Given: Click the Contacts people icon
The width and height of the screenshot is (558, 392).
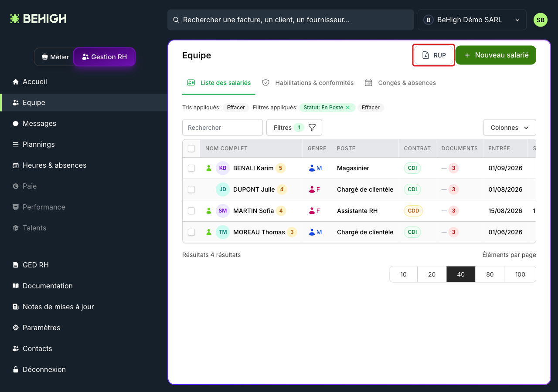Looking at the screenshot, I should [16, 349].
